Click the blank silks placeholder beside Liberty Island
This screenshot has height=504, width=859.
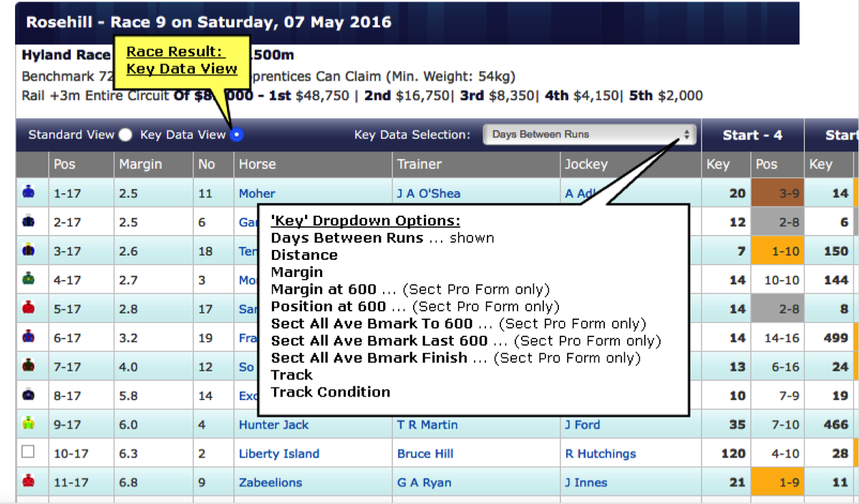(x=29, y=452)
